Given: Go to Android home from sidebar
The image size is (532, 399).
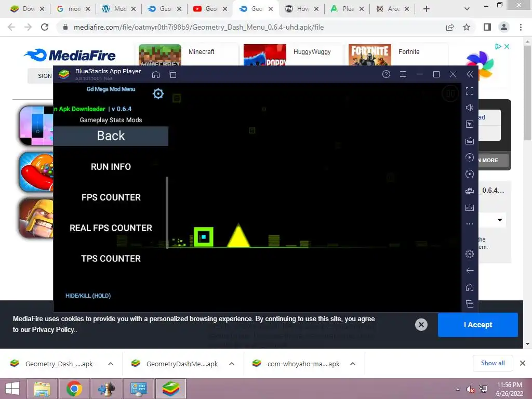Looking at the screenshot, I should (470, 287).
